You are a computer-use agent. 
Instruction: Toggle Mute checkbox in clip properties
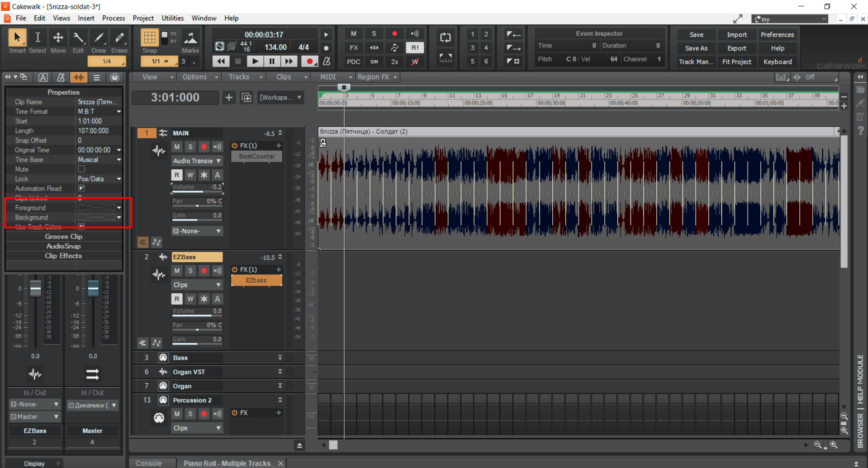81,169
